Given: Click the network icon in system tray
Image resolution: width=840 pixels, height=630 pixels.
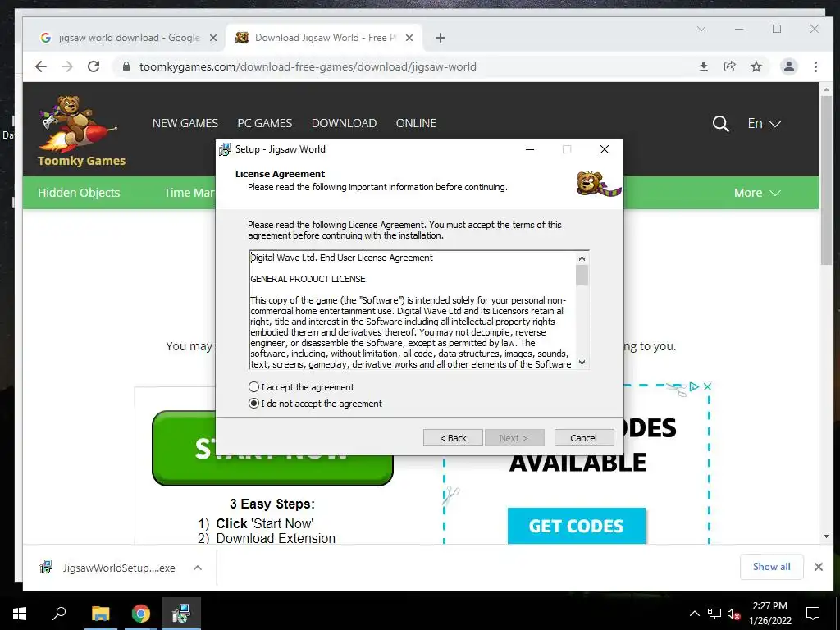Looking at the screenshot, I should [714, 614].
